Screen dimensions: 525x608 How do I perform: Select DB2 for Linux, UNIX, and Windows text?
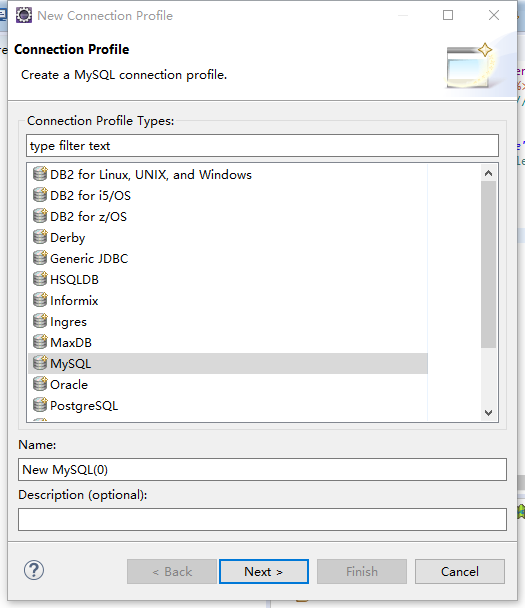[151, 175]
